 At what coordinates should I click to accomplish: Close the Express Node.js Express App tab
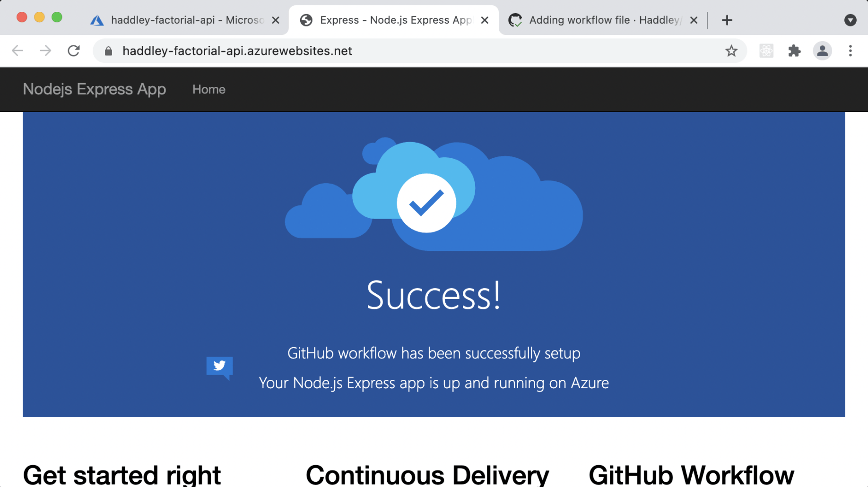pyautogui.click(x=485, y=20)
